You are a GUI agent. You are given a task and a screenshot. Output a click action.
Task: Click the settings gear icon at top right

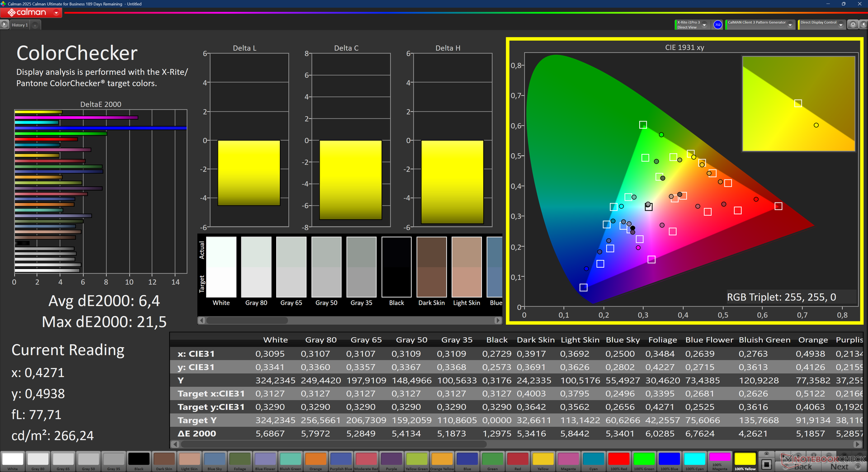pyautogui.click(x=853, y=24)
